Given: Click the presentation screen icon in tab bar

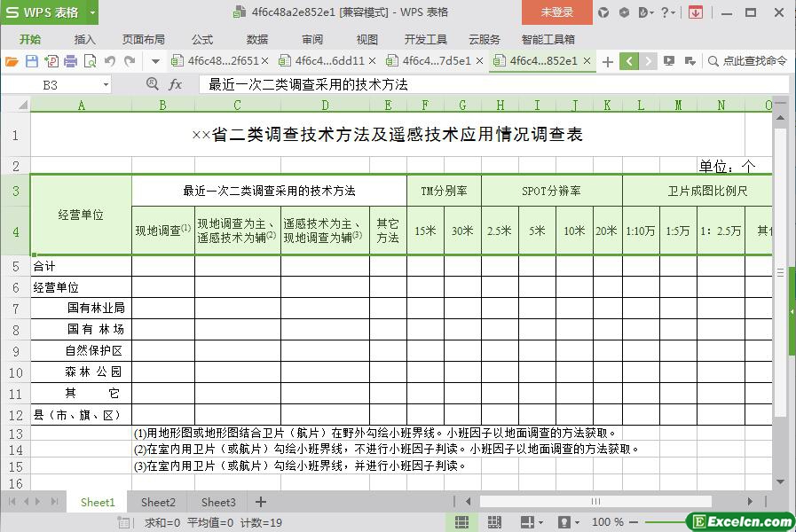Looking at the screenshot, I should point(669,61).
